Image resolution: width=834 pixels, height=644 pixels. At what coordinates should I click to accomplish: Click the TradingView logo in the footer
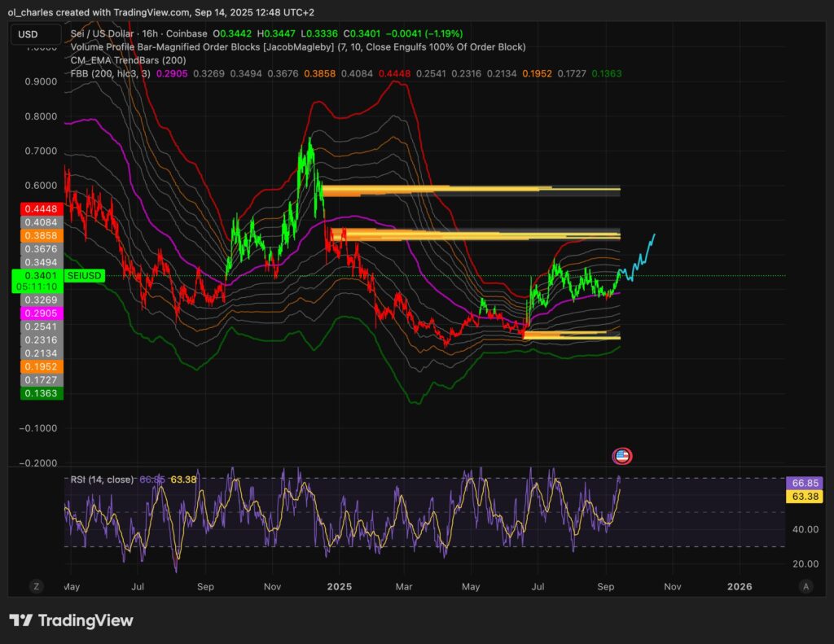click(x=71, y=620)
